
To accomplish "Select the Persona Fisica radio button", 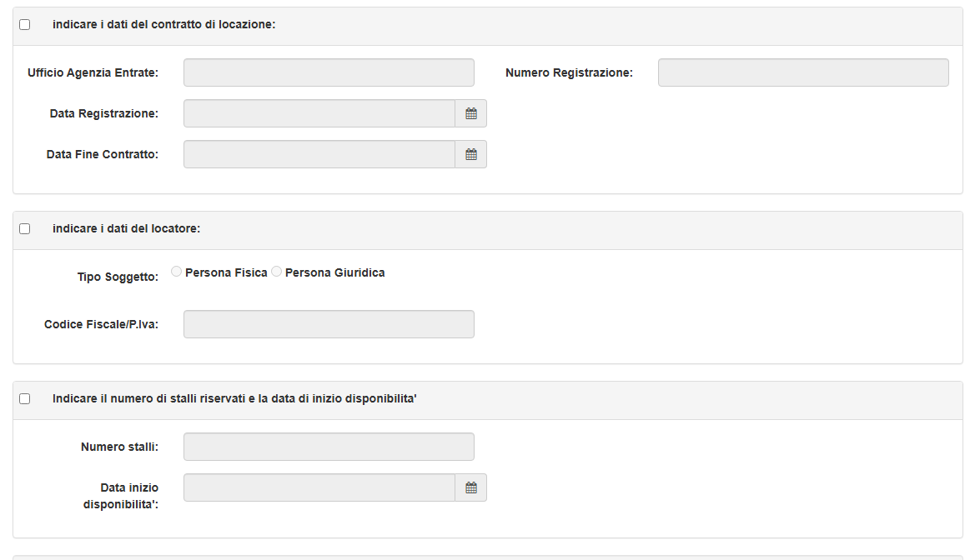I will [176, 272].
